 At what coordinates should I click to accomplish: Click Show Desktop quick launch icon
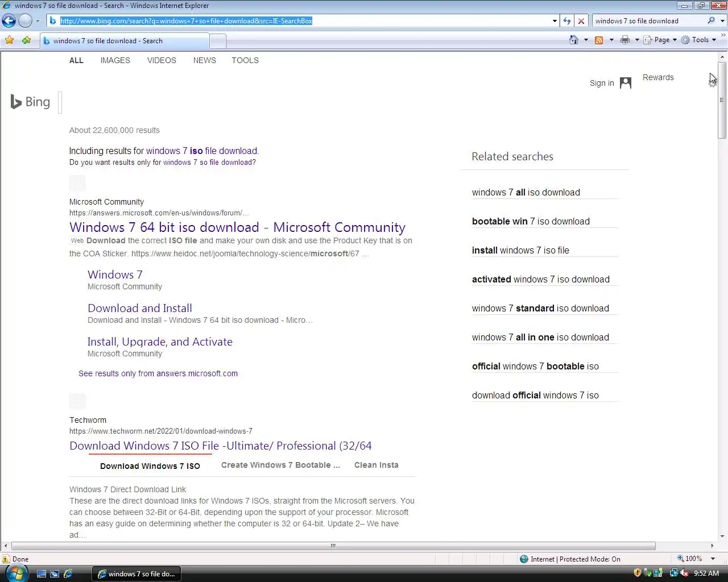[42, 574]
